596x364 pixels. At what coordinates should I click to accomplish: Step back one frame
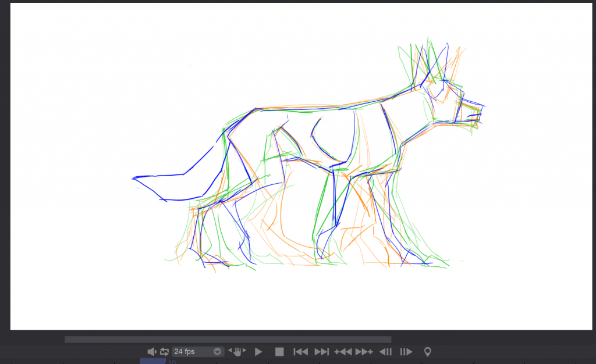coord(385,352)
